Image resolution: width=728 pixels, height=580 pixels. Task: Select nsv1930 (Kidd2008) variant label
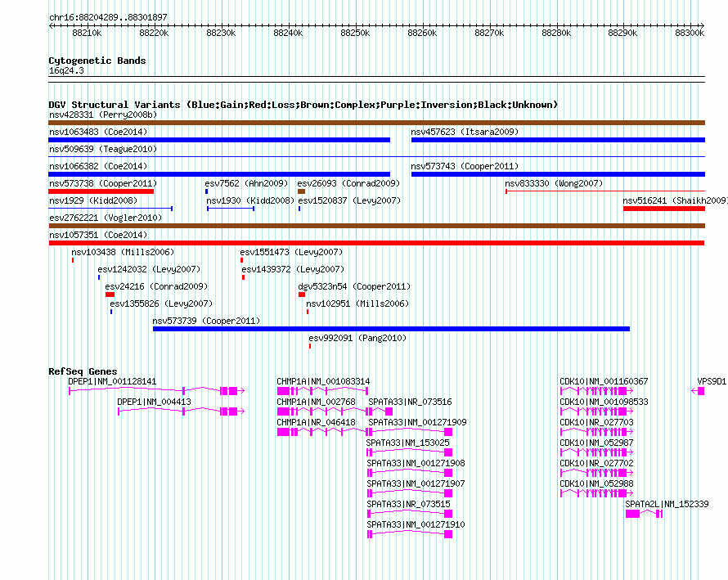click(x=251, y=200)
